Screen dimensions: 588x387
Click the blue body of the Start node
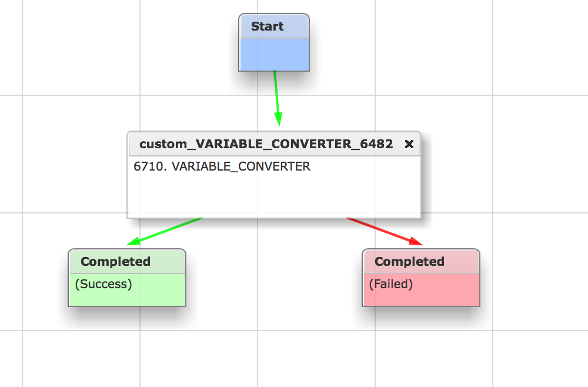(274, 54)
